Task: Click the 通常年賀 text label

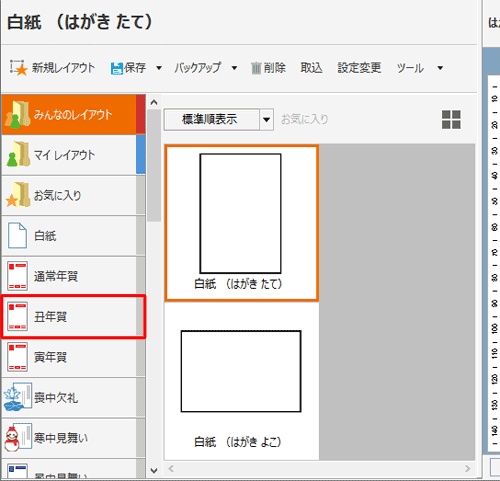Action: [x=56, y=276]
